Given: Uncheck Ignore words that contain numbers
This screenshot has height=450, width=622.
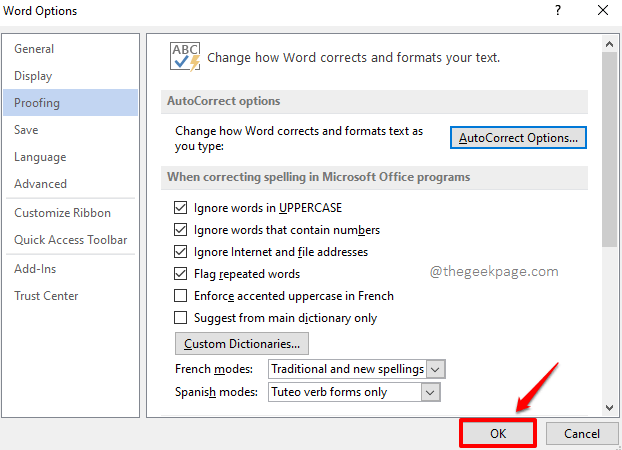Looking at the screenshot, I should pyautogui.click(x=181, y=230).
